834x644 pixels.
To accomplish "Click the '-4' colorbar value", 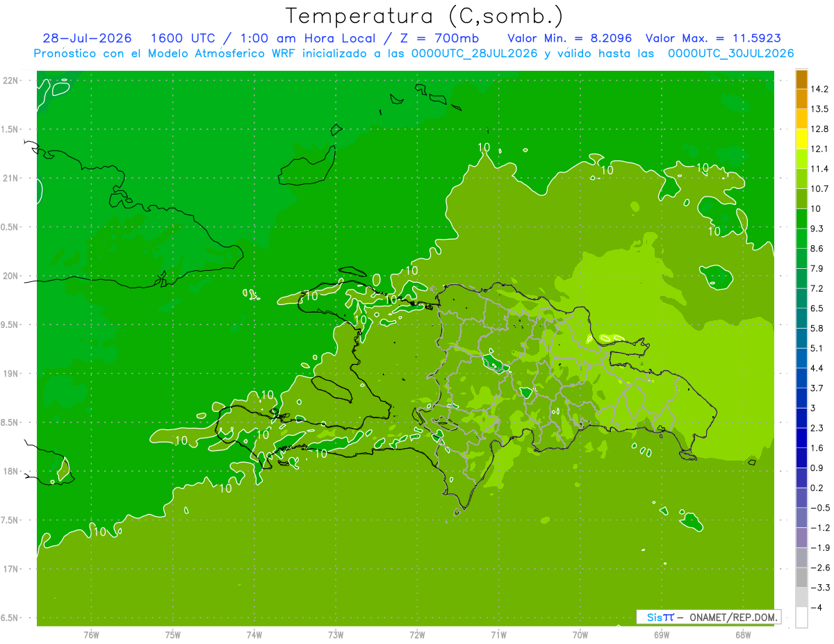I will (x=816, y=608).
